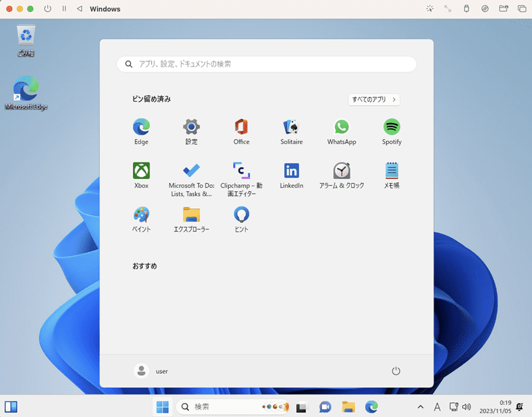Click the Windows Start button on taskbar

click(162, 406)
